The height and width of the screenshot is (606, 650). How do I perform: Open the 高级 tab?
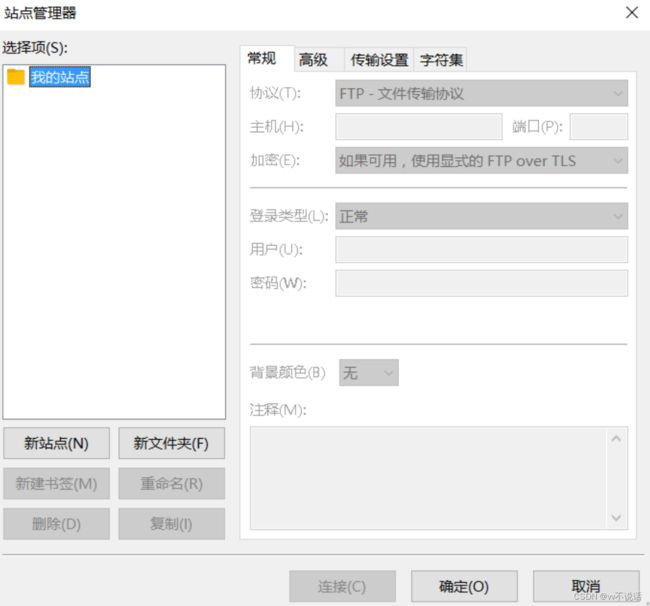[319, 60]
